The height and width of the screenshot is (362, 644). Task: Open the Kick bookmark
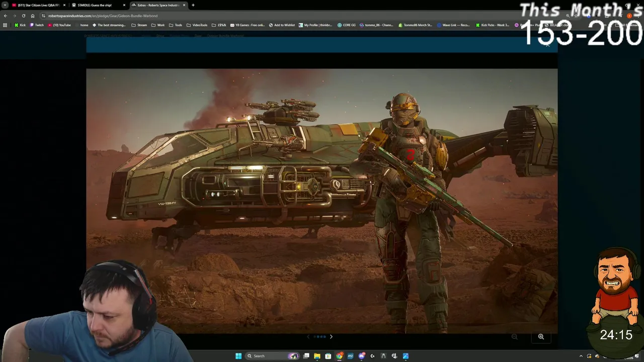(x=20, y=25)
